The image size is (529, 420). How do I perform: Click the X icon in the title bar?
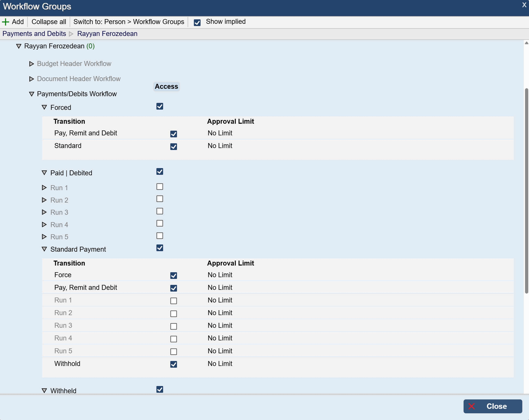524,5
